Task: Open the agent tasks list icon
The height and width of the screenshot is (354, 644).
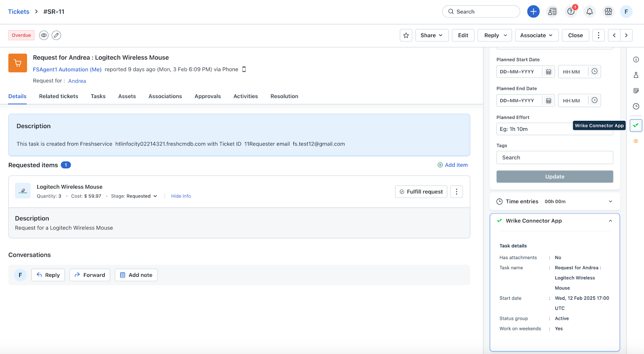Action: click(x=552, y=12)
